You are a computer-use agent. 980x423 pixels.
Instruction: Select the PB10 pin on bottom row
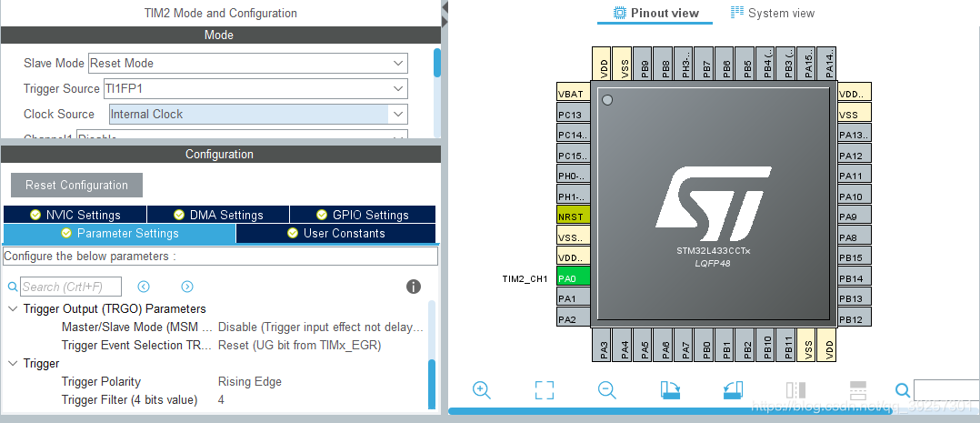767,345
